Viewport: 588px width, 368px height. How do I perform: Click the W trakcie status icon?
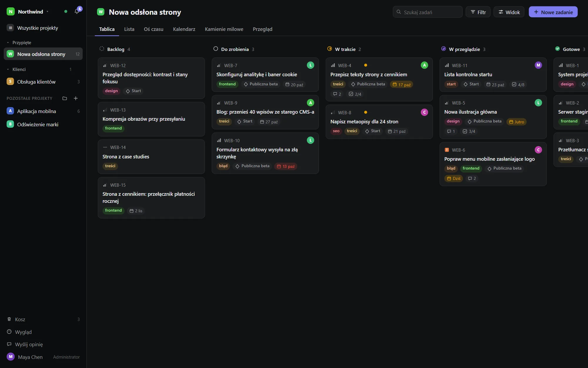[x=330, y=49]
